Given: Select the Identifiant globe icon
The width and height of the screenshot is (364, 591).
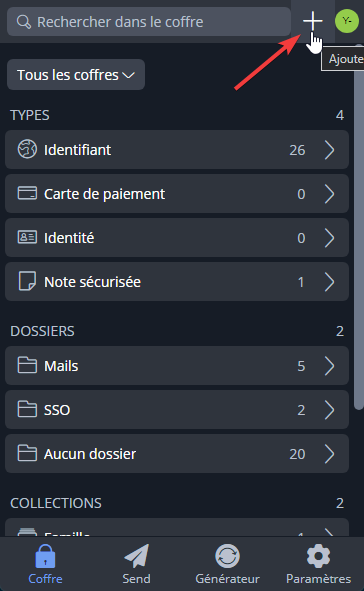Looking at the screenshot, I should (x=27, y=149).
